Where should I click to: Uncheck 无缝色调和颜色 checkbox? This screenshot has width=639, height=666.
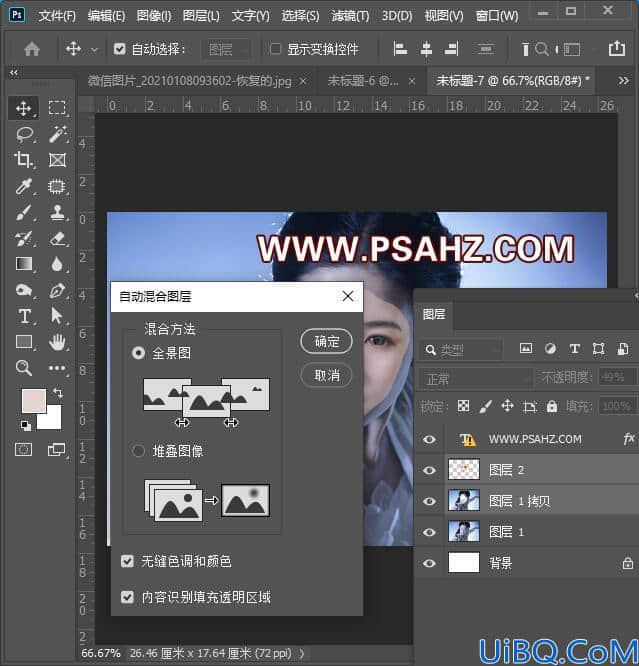tap(127, 561)
